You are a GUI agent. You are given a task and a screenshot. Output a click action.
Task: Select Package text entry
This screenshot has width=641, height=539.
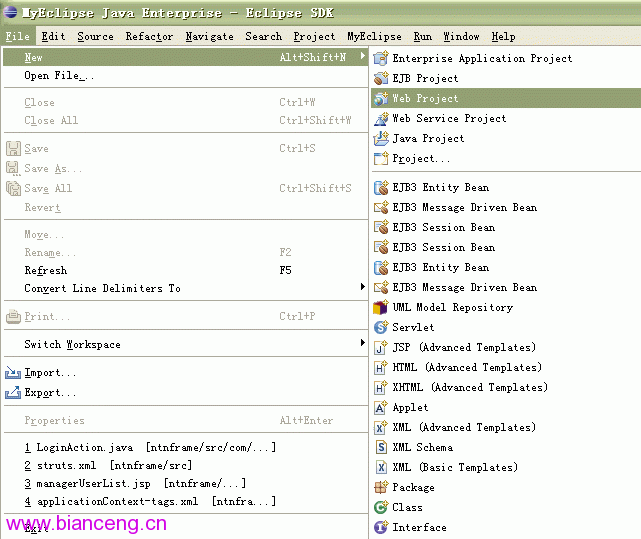(413, 487)
